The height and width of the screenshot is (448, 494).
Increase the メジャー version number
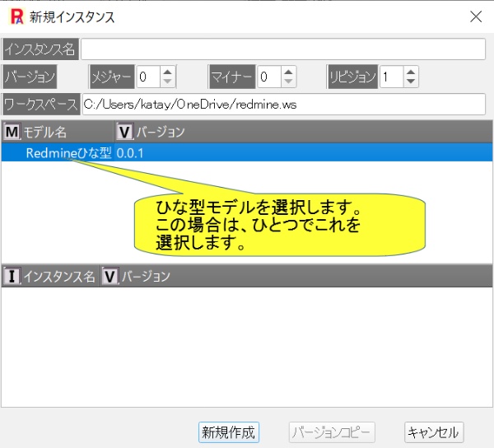(168, 72)
